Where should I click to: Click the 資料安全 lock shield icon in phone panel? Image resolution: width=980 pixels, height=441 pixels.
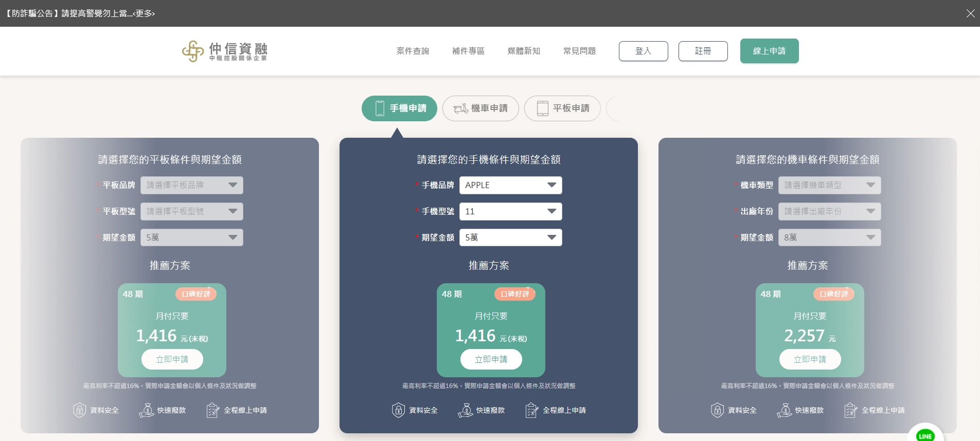click(x=398, y=410)
